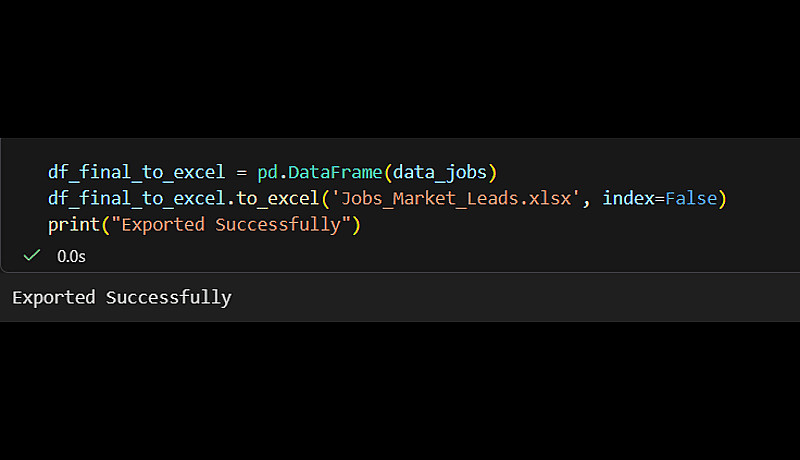Click the opening parenthesis after to_excel
This screenshot has height=460, width=800.
coord(322,198)
